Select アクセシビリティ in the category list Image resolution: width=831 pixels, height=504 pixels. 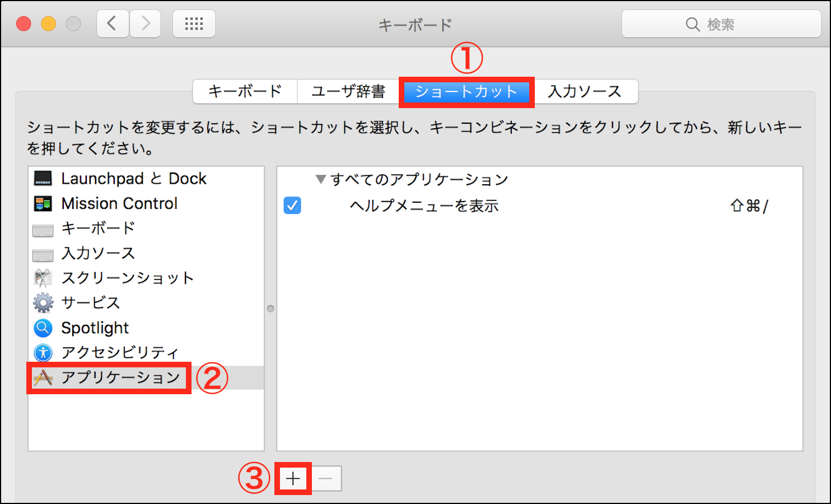[x=146, y=352]
